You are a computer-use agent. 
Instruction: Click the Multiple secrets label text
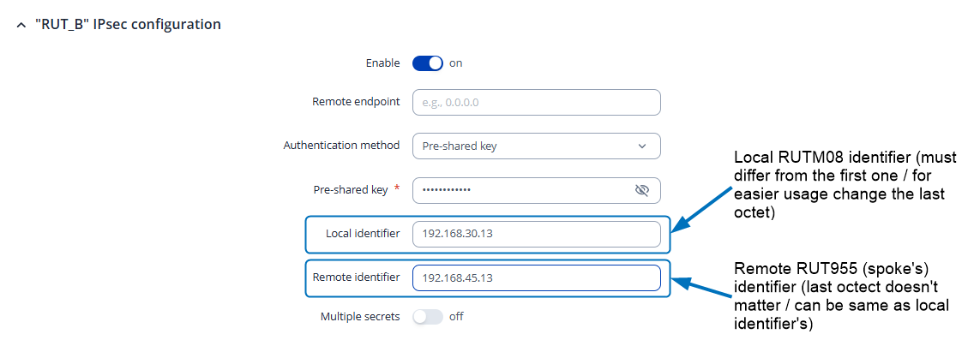(360, 317)
